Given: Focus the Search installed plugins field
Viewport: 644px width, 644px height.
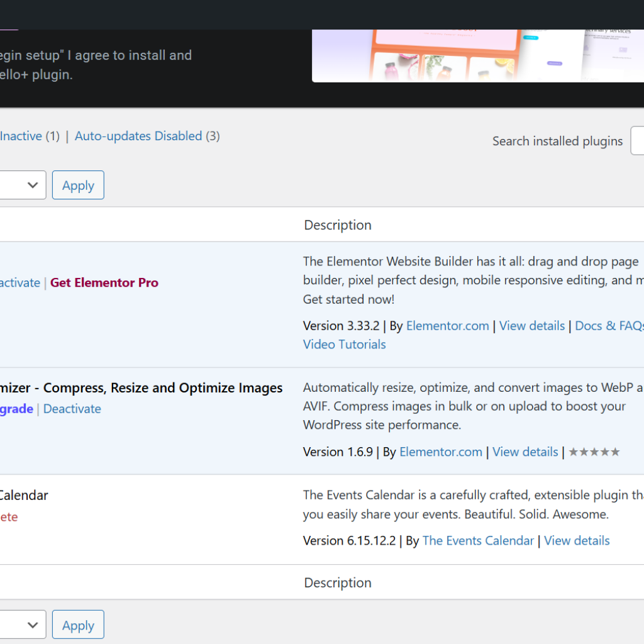Looking at the screenshot, I should [x=637, y=141].
